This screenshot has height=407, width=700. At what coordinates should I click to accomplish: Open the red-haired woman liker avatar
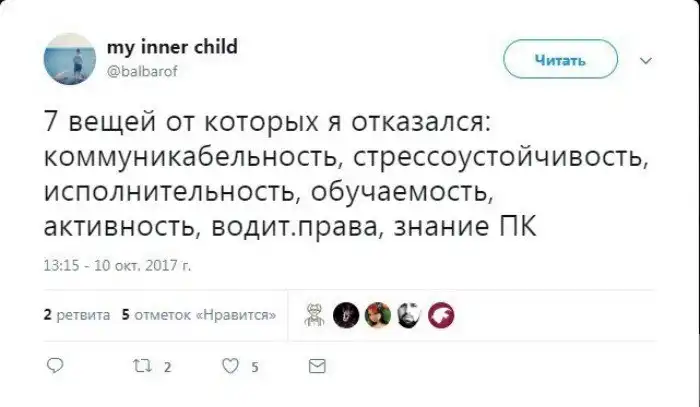click(375, 314)
